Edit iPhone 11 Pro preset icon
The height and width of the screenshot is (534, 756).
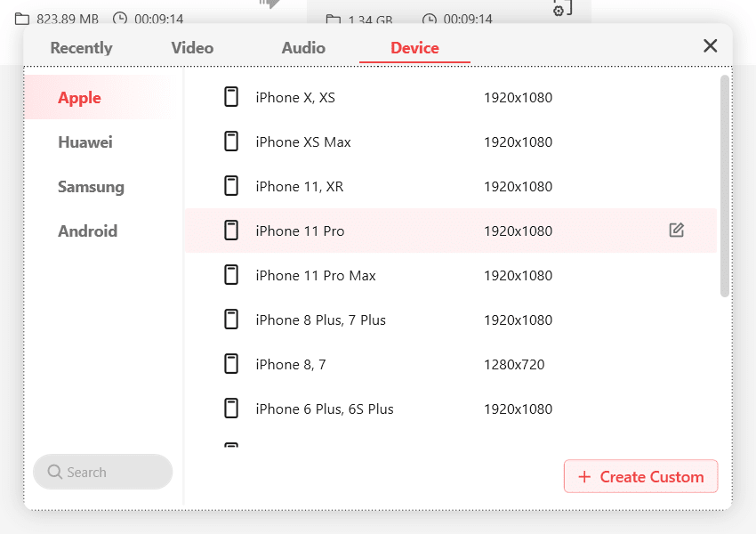coord(677,231)
